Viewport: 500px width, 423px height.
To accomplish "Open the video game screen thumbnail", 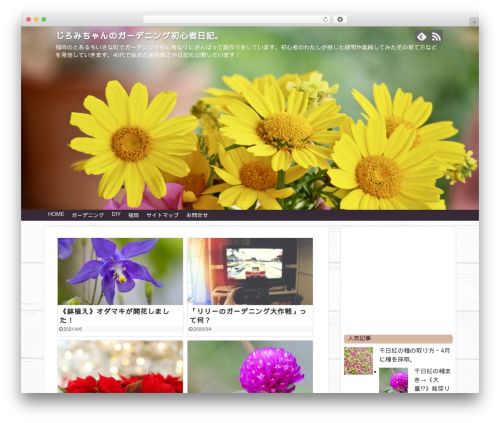I will pos(250,271).
